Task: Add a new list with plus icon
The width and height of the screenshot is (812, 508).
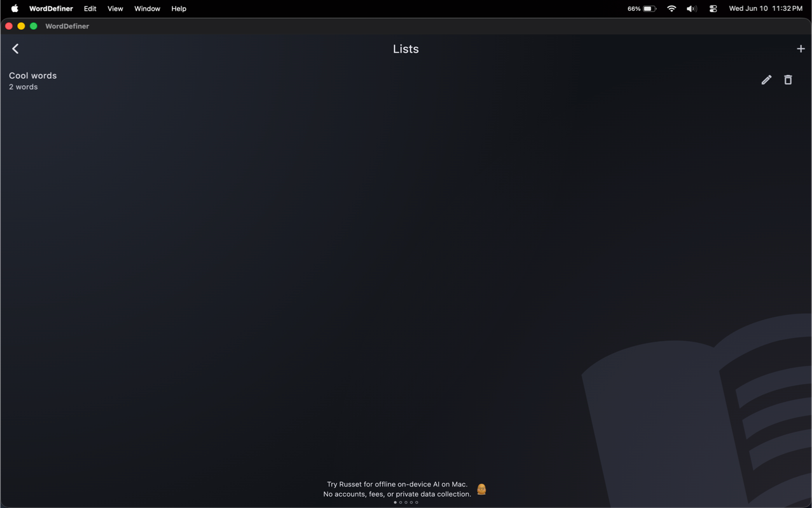Action: pos(801,49)
